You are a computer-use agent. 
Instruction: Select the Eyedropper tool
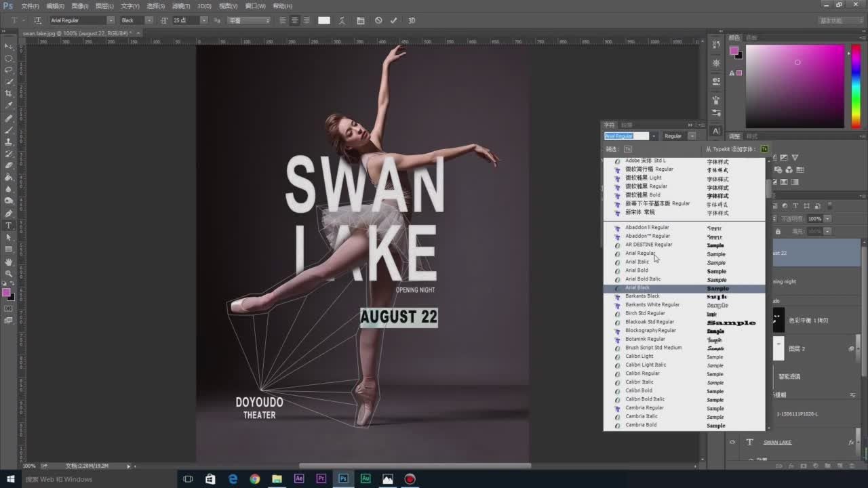(x=9, y=106)
